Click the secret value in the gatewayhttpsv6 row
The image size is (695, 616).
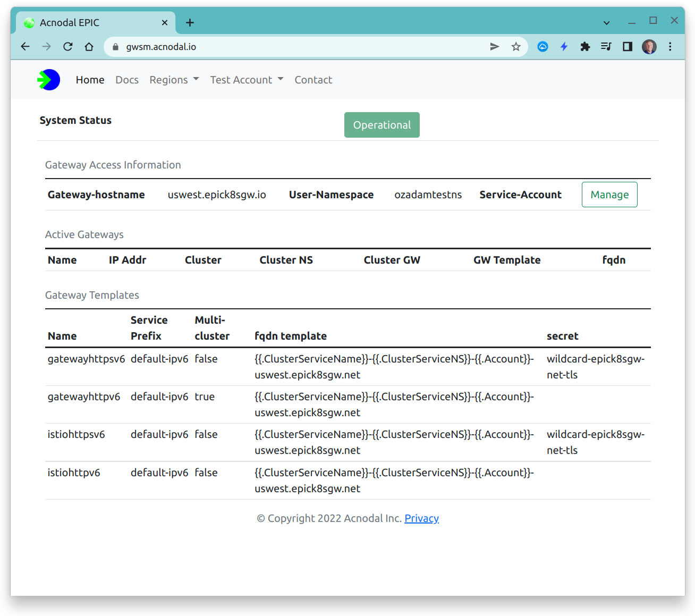596,367
